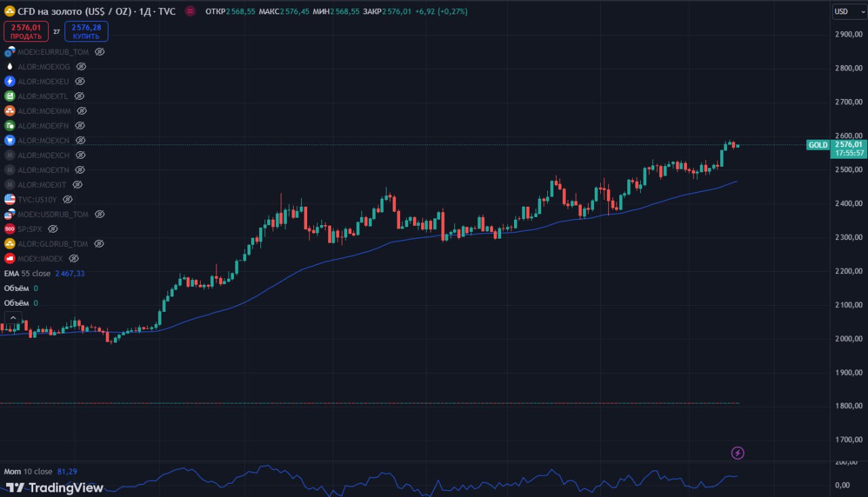This screenshot has width=868, height=497.
Task: Toggle visibility of SP:SPX
Action: click(x=53, y=229)
